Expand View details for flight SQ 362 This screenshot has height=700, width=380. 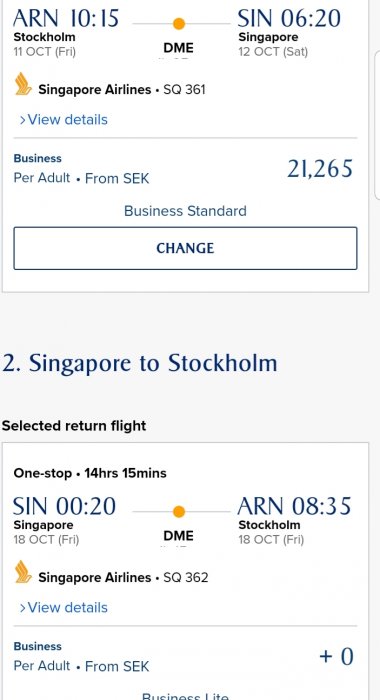click(x=63, y=608)
